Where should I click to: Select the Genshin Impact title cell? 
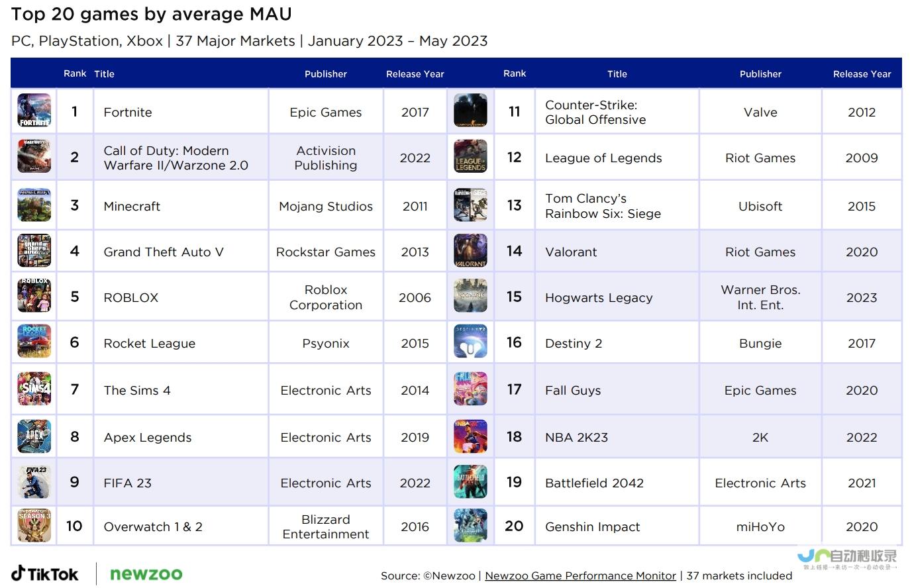coord(617,526)
